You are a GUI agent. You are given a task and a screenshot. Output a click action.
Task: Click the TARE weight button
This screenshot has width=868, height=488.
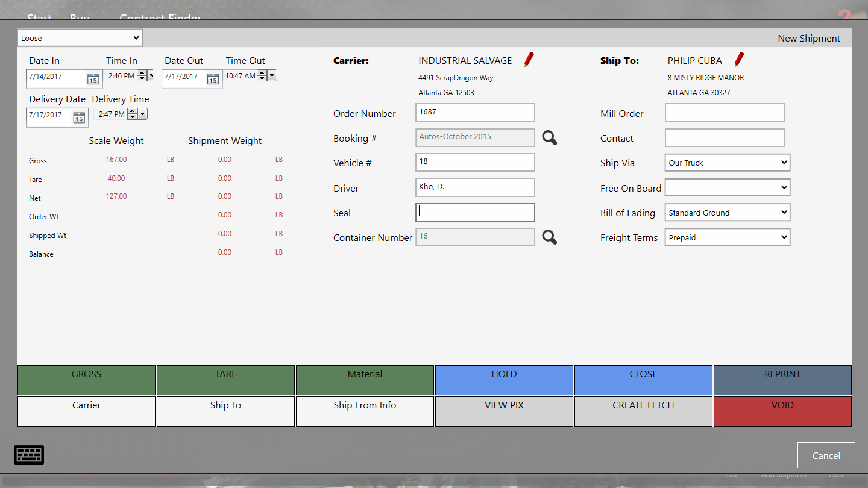click(225, 380)
